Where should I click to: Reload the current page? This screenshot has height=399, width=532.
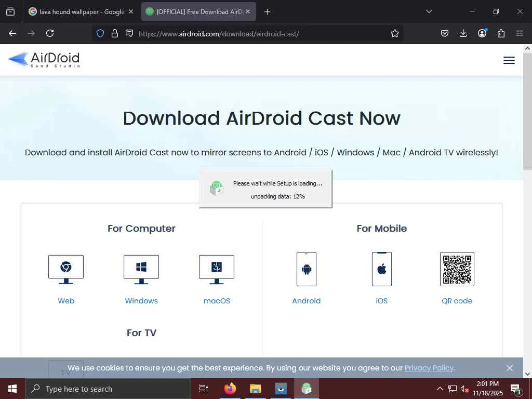click(x=50, y=34)
